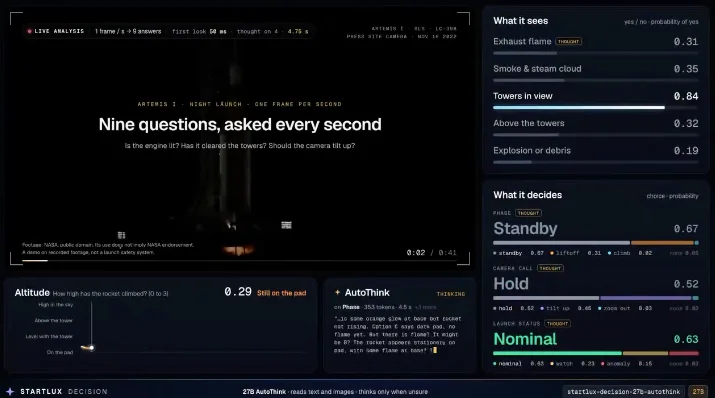This screenshot has height=398, width=715.
Task: Click the Exhaust flame probability bar
Action: (x=596, y=53)
